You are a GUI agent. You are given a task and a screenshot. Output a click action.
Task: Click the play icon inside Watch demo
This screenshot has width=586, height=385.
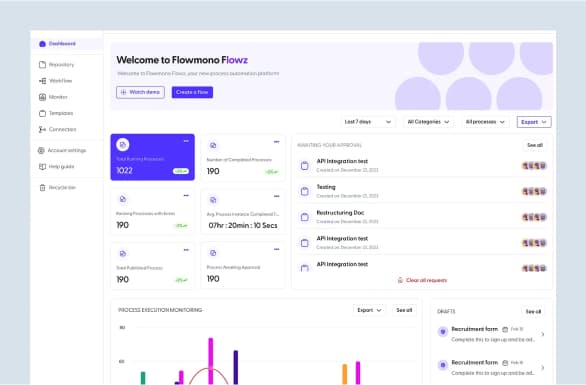(x=123, y=92)
